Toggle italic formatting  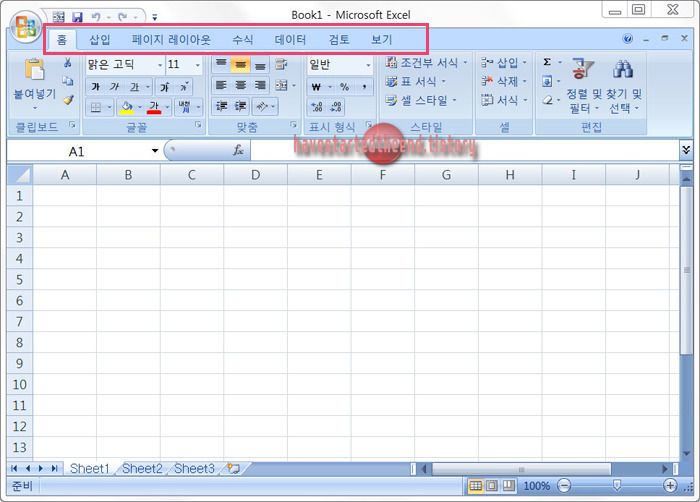[x=115, y=87]
